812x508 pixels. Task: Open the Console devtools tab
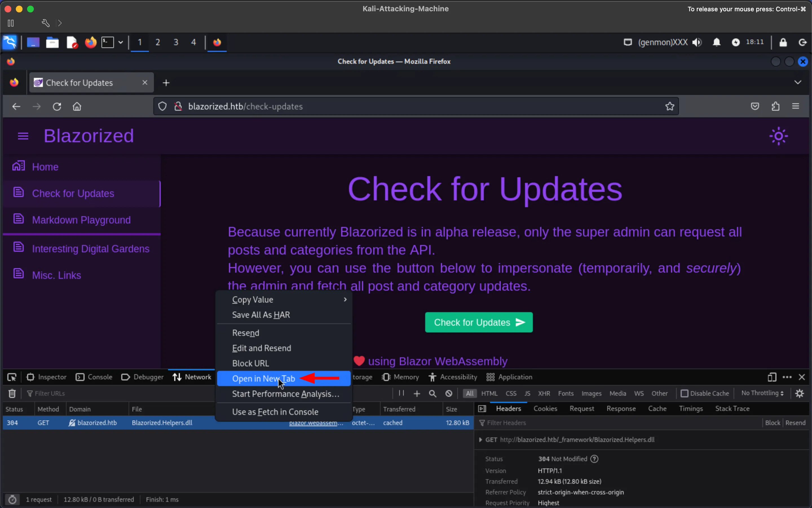pos(94,377)
